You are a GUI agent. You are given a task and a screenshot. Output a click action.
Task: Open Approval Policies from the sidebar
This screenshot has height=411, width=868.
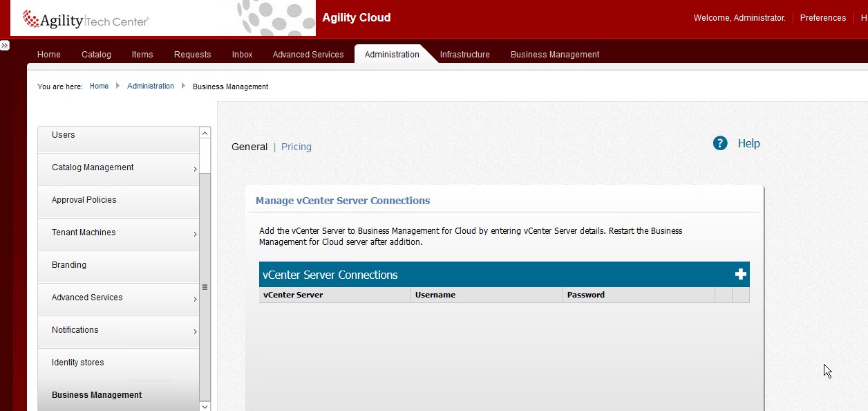pyautogui.click(x=84, y=200)
